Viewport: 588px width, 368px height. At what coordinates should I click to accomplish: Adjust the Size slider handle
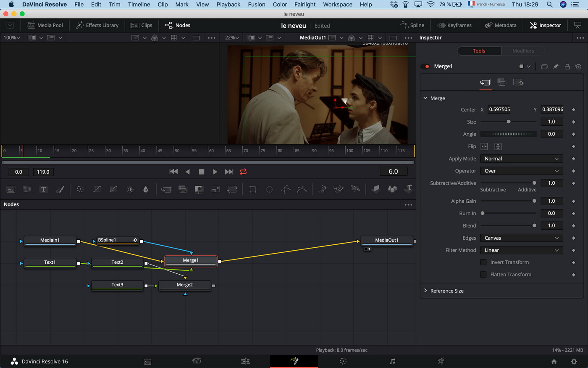point(509,122)
